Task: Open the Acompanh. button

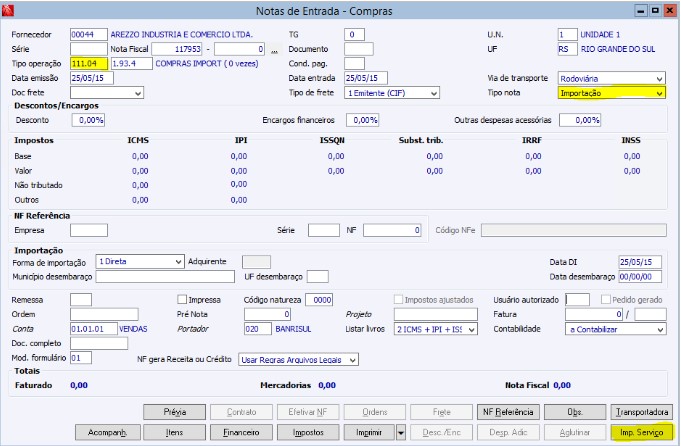Action: pos(108,433)
